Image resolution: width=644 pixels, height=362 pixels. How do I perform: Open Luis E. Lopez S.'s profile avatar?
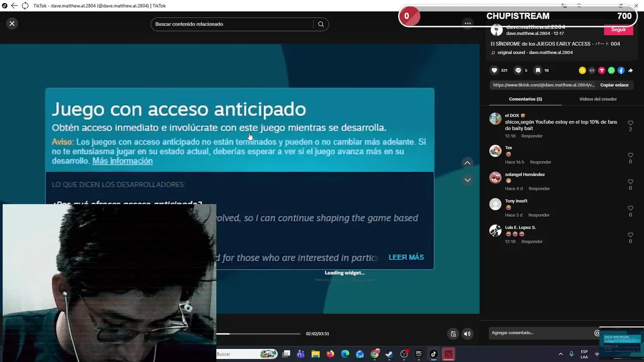point(496,230)
